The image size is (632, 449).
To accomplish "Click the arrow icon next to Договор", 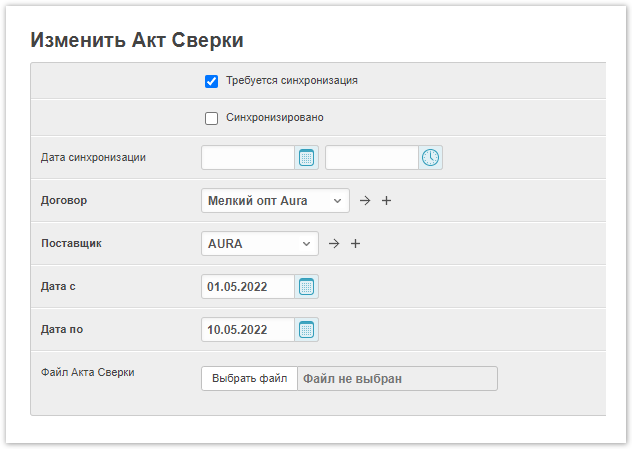I will coord(365,201).
